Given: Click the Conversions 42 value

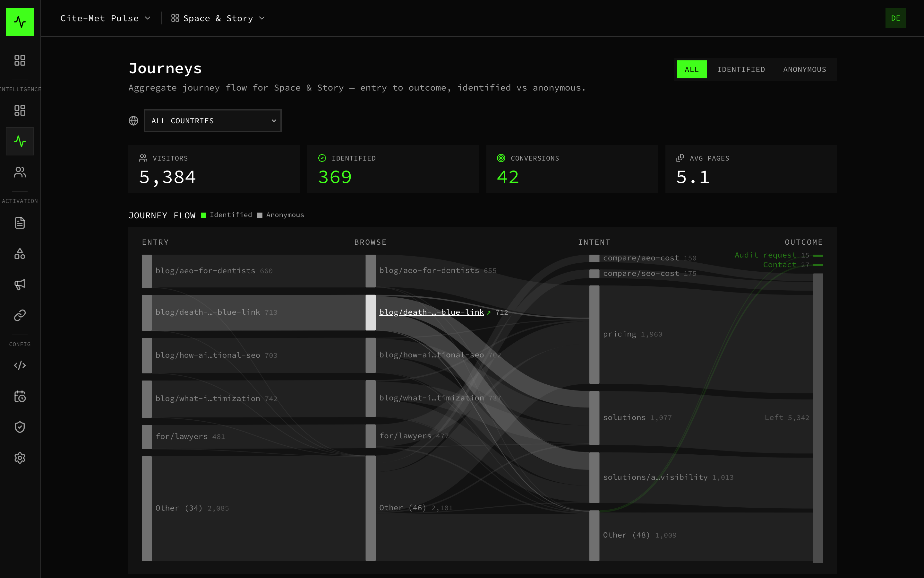Looking at the screenshot, I should pyautogui.click(x=508, y=177).
